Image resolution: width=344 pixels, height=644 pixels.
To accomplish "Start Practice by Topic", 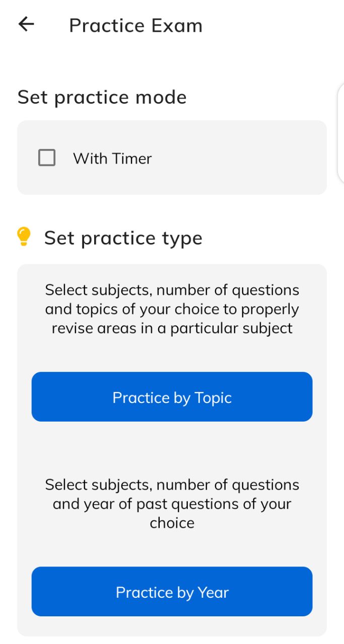I will [x=172, y=396].
